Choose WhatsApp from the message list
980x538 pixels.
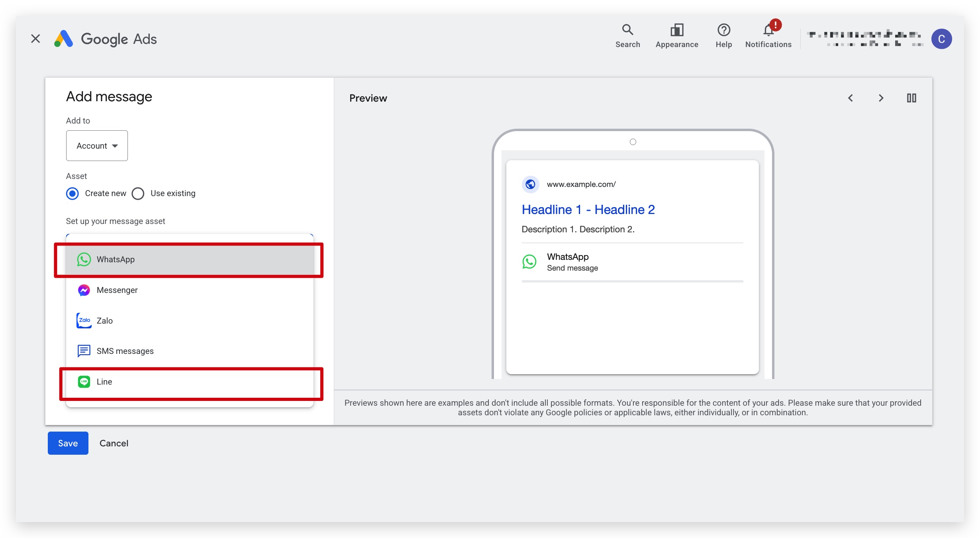(x=190, y=259)
